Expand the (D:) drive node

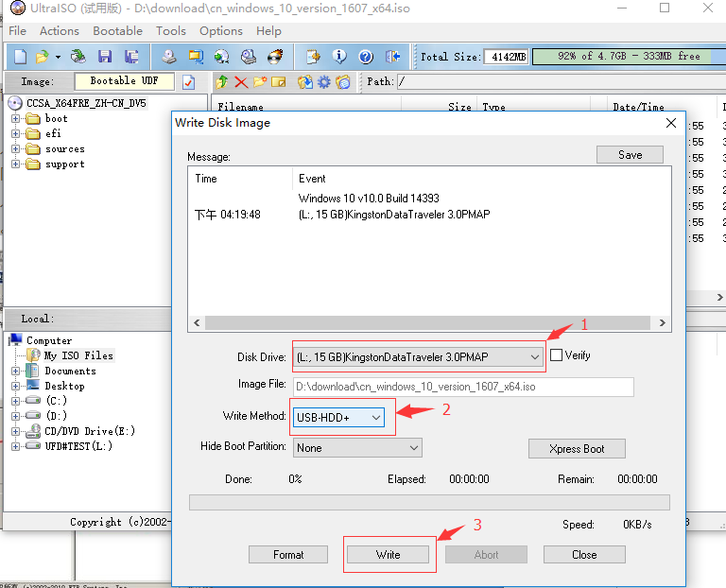[x=15, y=416]
